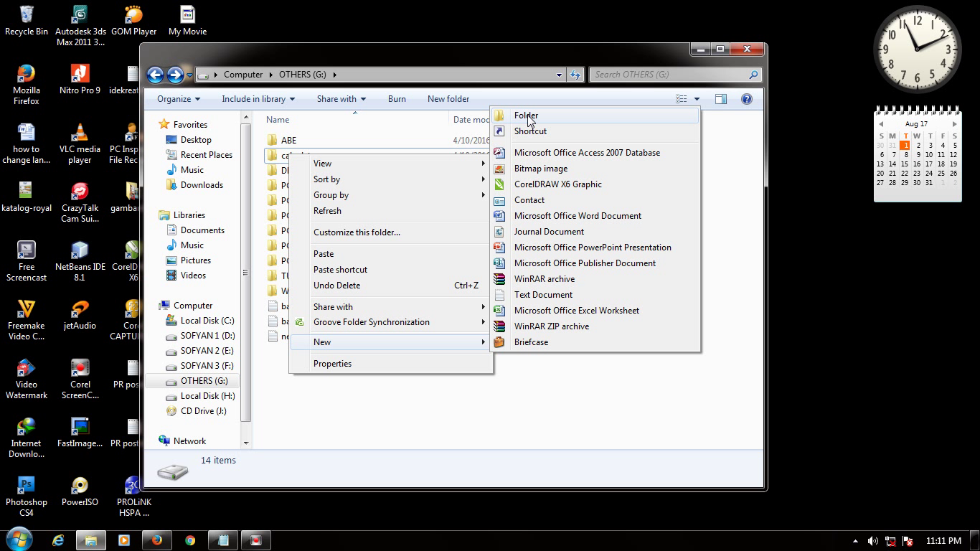This screenshot has height=551, width=980.
Task: Select SOFYAN 1 (D:) drive
Action: [199, 336]
